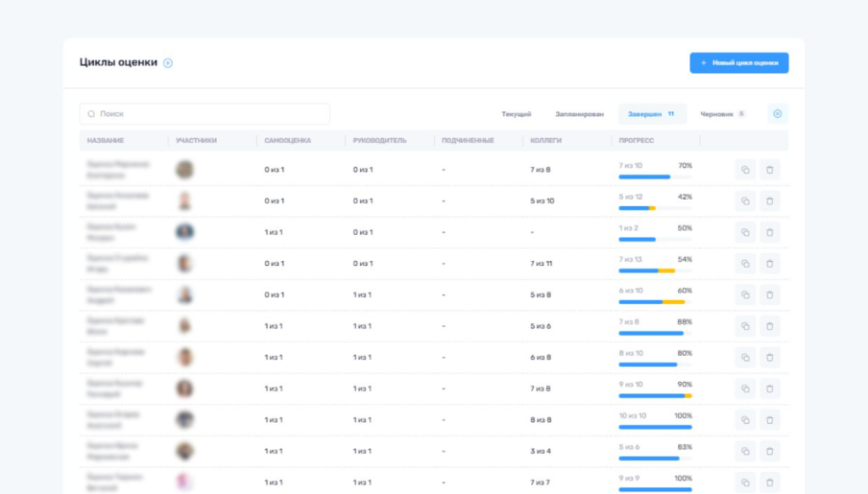This screenshot has width=868, height=494.
Task: Click the play icon beside "Циклы оценки" title
Action: [x=168, y=63]
